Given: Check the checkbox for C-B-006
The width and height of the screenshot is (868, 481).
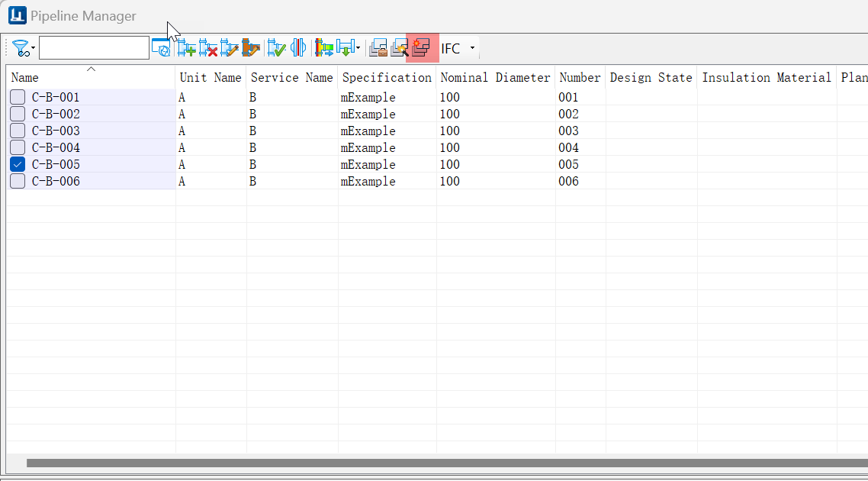Looking at the screenshot, I should [17, 180].
